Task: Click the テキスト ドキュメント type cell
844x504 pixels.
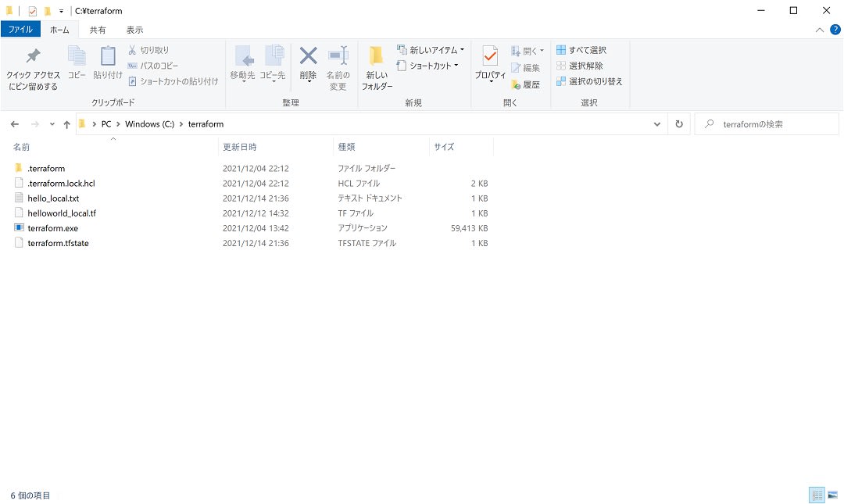Action: [x=370, y=198]
